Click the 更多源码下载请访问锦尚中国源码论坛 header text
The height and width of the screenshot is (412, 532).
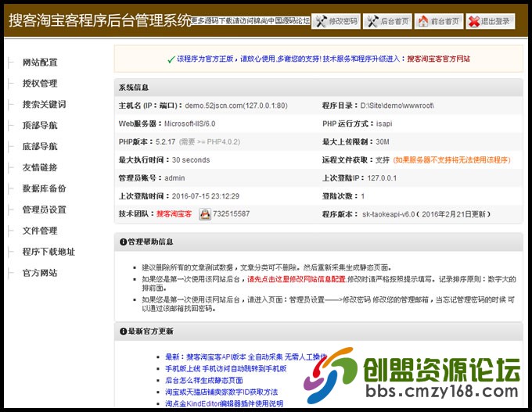(250, 21)
